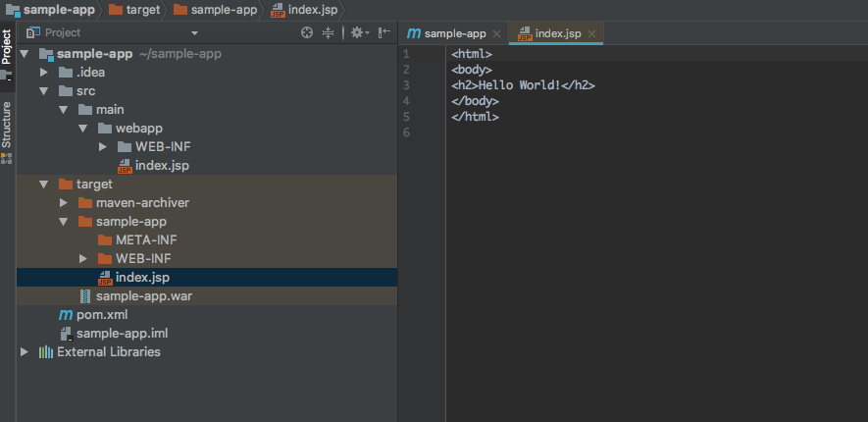Open pom.xml Maven file icon

coord(66,315)
